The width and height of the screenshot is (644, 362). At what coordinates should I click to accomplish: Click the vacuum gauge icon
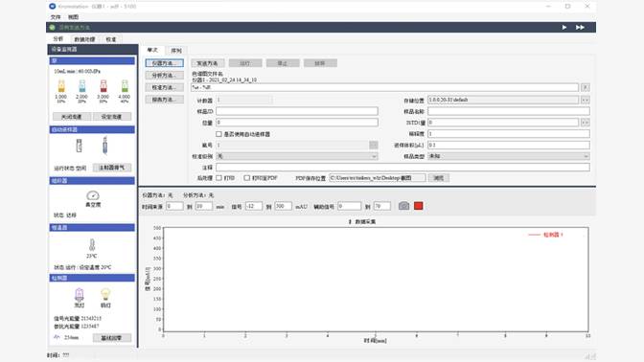point(93,195)
